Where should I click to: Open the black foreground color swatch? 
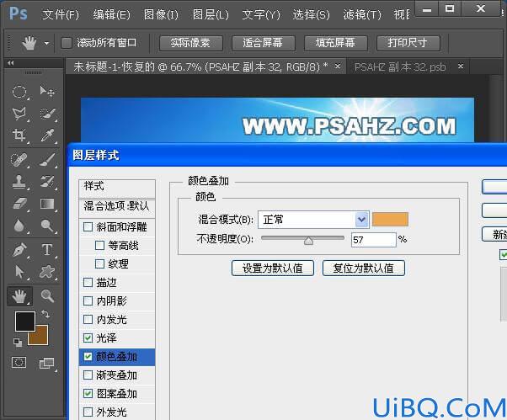coord(25,322)
